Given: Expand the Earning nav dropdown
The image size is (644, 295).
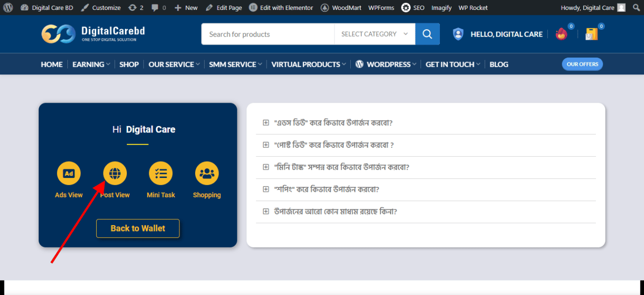Looking at the screenshot, I should pyautogui.click(x=91, y=64).
